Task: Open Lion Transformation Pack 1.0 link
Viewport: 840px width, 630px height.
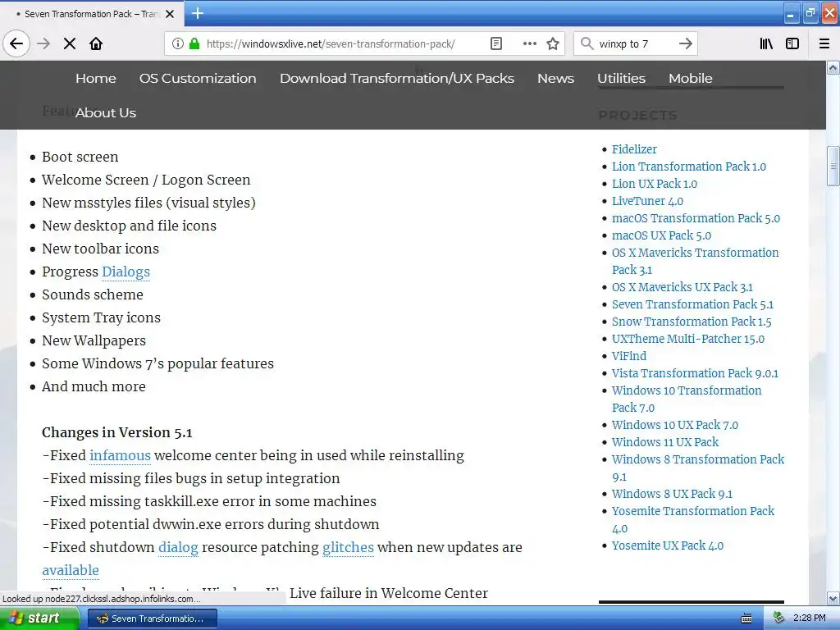Action: click(x=689, y=167)
